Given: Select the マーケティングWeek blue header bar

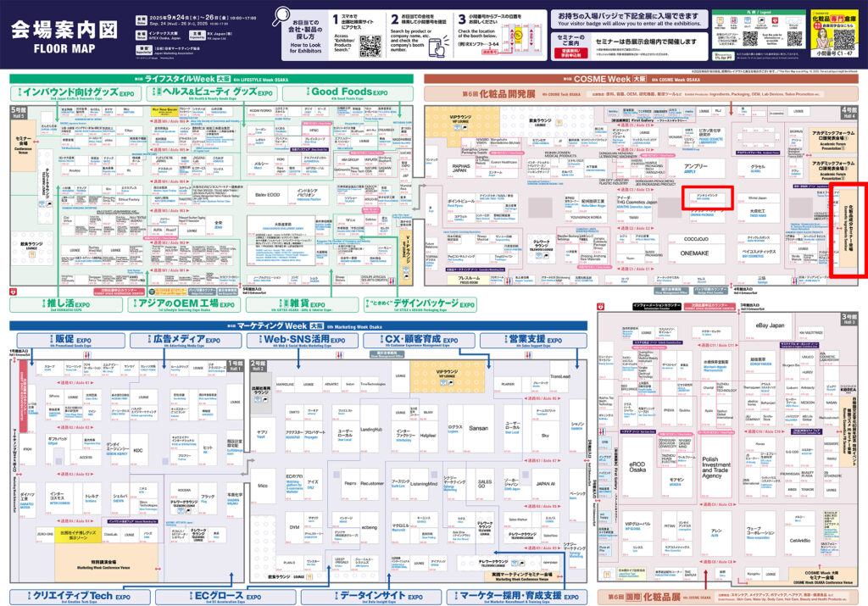Looking at the screenshot, I should [298, 326].
